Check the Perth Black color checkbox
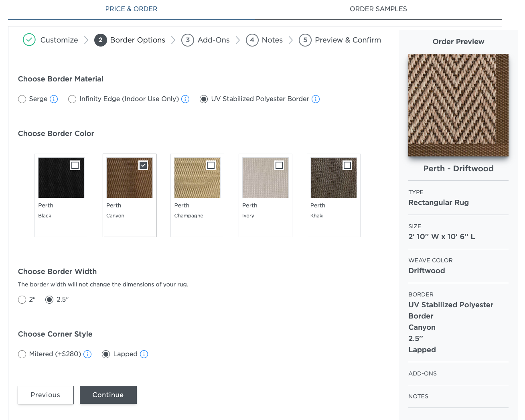 75,165
